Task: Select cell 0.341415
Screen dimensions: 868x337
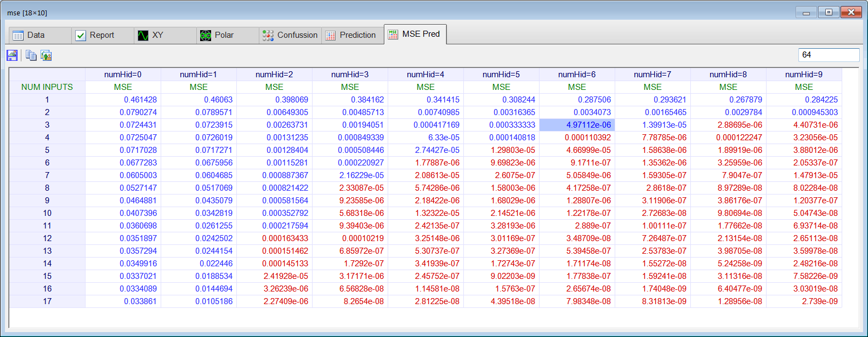Action: pos(426,100)
